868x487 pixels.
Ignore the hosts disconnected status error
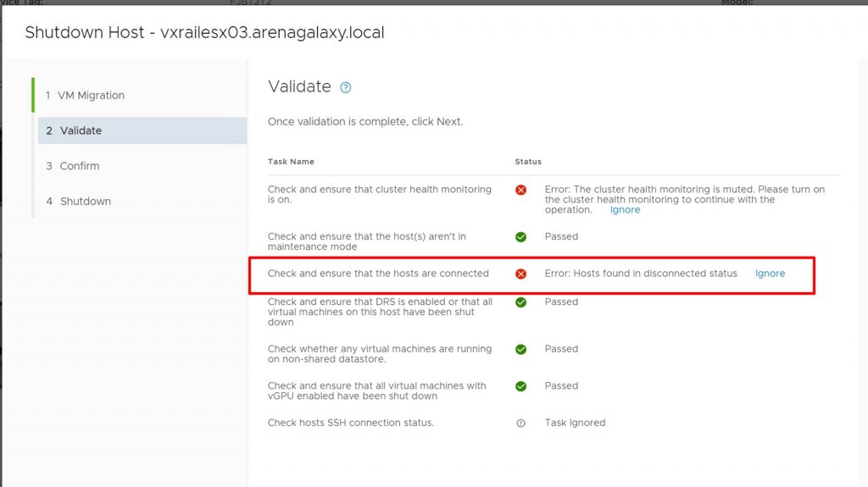pos(770,274)
